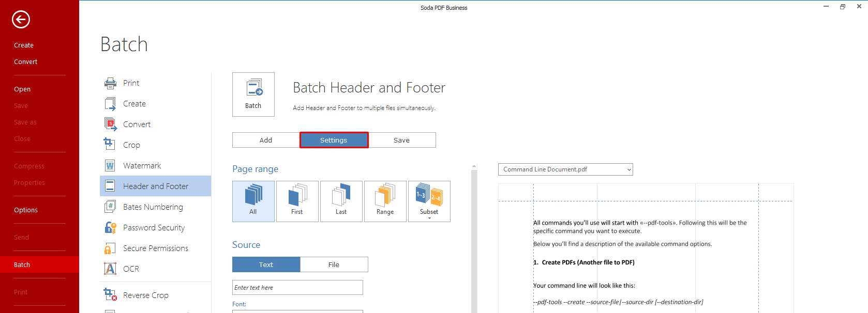Go back using the circled arrow icon

point(21,20)
